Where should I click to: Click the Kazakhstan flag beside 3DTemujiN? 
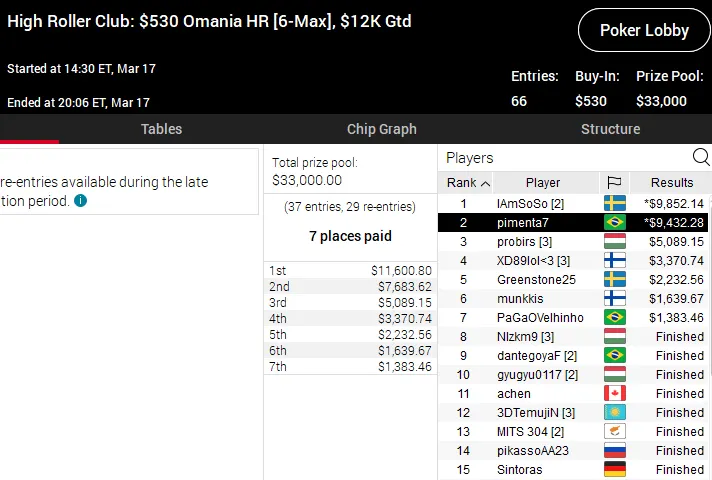click(x=614, y=413)
